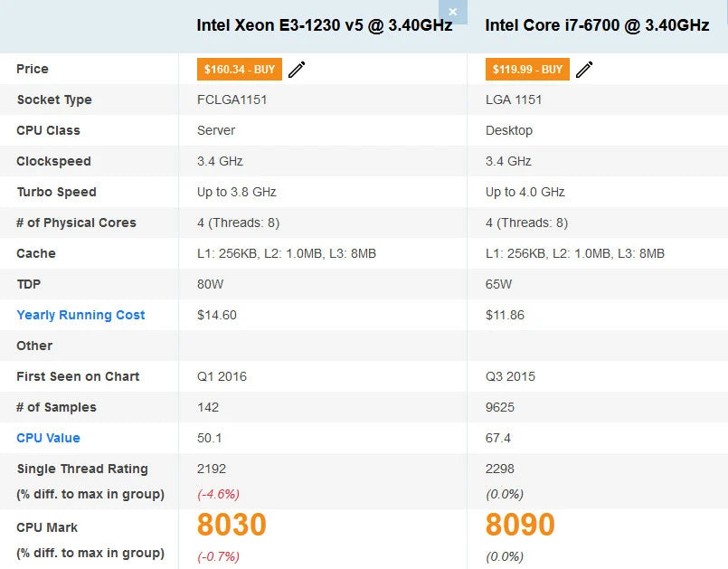Open the Yearly Running Cost link
Screen dimensions: 728x569
click(x=80, y=315)
